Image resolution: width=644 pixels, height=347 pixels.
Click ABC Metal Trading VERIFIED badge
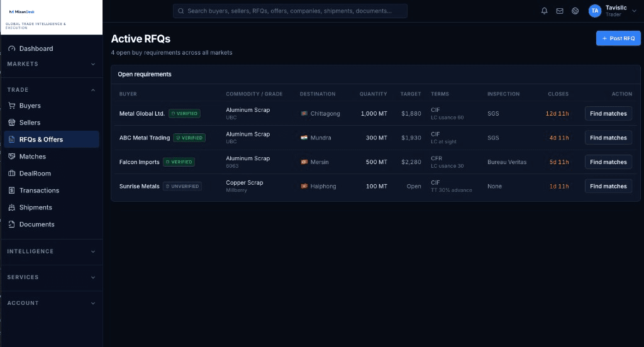coord(189,138)
